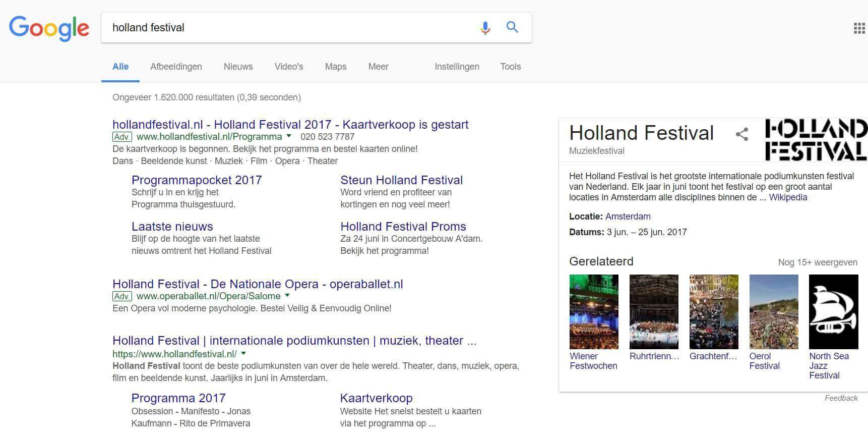The height and width of the screenshot is (436, 868).
Task: Open the Kaartverkoop sitelink
Action: click(x=376, y=398)
